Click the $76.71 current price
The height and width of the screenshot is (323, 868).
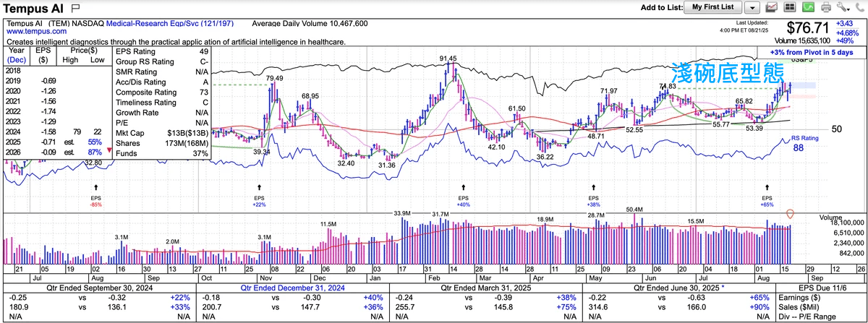808,28
